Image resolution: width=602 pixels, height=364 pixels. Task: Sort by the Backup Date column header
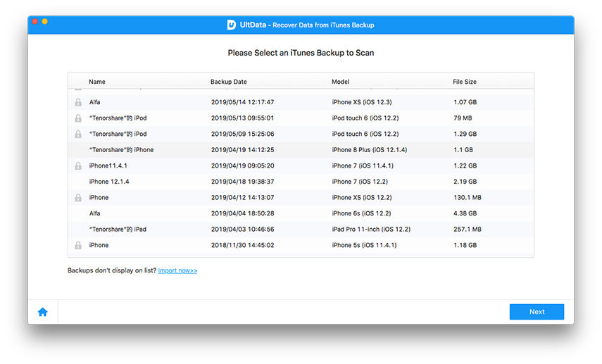(228, 82)
